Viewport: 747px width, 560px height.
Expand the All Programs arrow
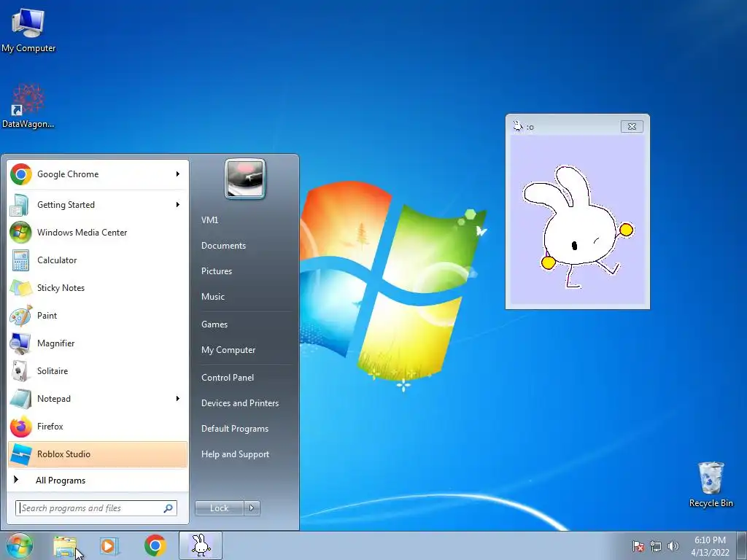tap(16, 480)
